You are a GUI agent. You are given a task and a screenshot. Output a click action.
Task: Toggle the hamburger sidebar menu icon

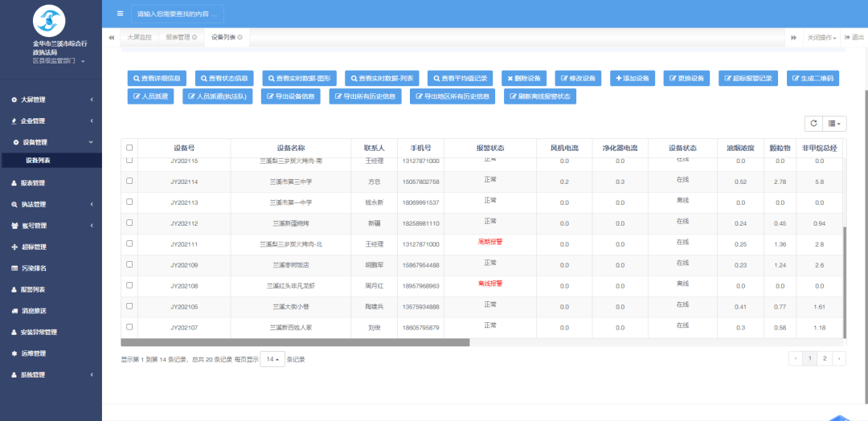[120, 14]
